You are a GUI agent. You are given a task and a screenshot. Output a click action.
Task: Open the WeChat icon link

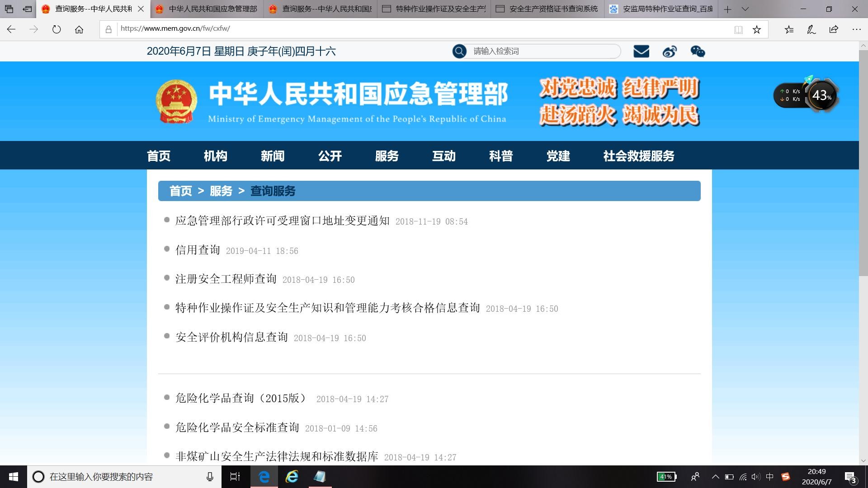click(x=698, y=52)
